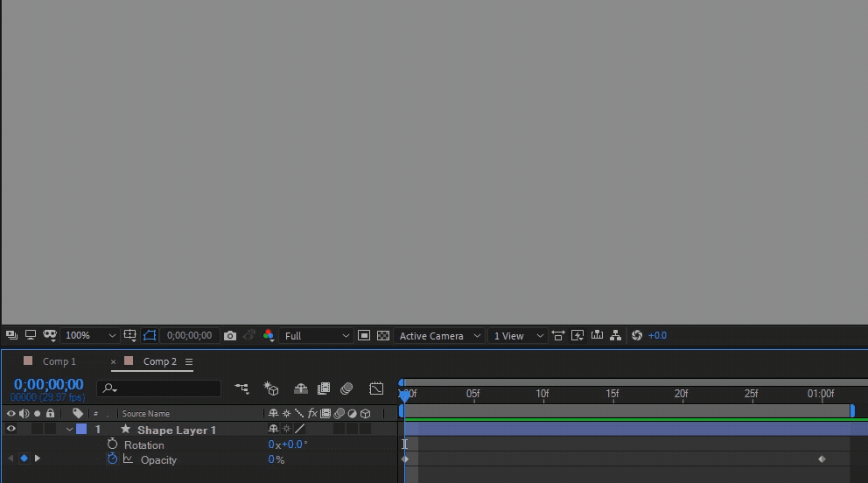868x483 pixels.
Task: Open the Graph Editor
Action: [x=376, y=388]
